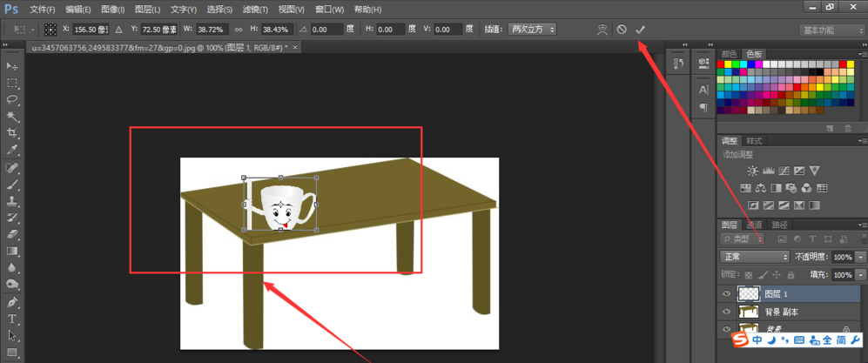
Task: Select the Horizontal Type tool
Action: 12,319
